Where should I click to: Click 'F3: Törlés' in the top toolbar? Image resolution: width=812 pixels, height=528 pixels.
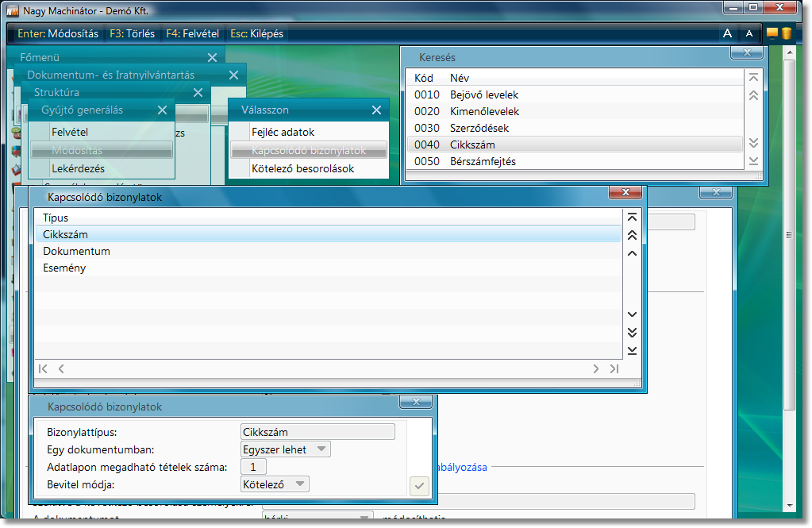tap(132, 34)
